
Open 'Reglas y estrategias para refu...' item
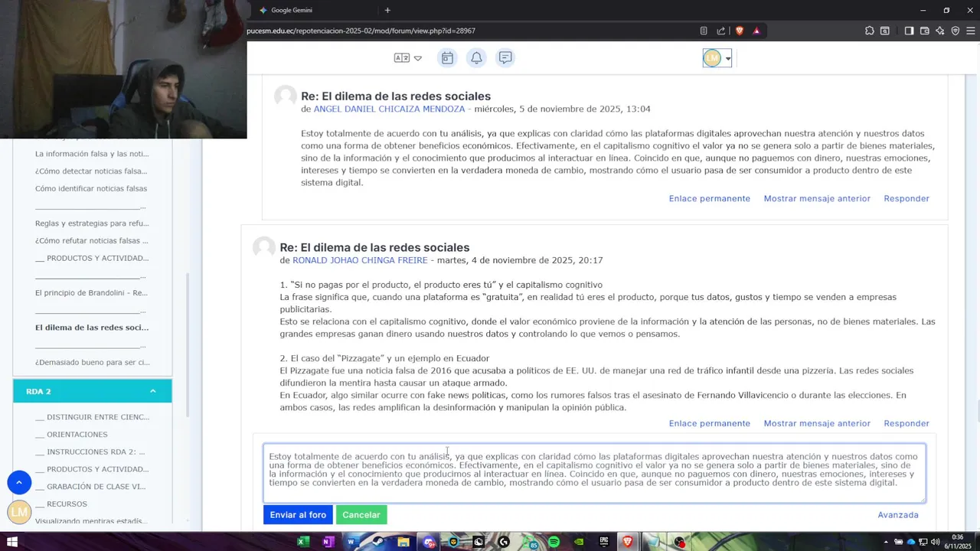coord(92,223)
